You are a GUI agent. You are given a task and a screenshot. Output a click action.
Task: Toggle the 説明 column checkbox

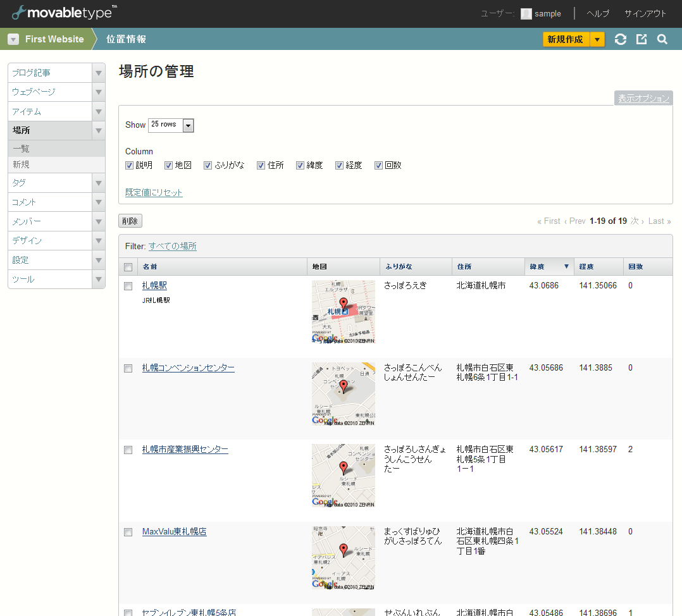click(129, 165)
